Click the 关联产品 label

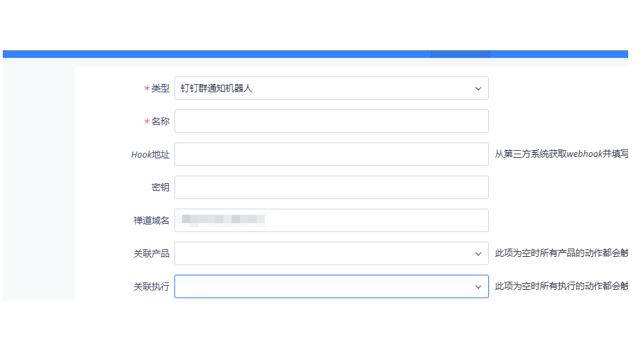[x=151, y=253]
